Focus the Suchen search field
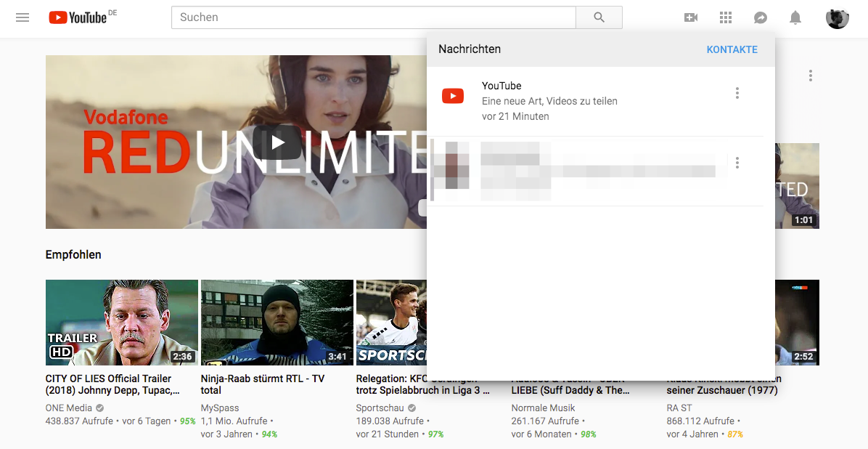 click(374, 17)
